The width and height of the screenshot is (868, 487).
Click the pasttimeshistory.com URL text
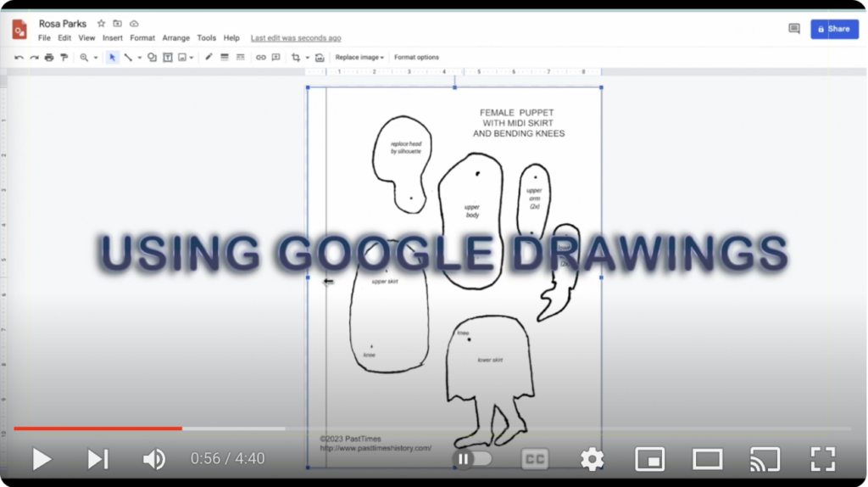376,448
